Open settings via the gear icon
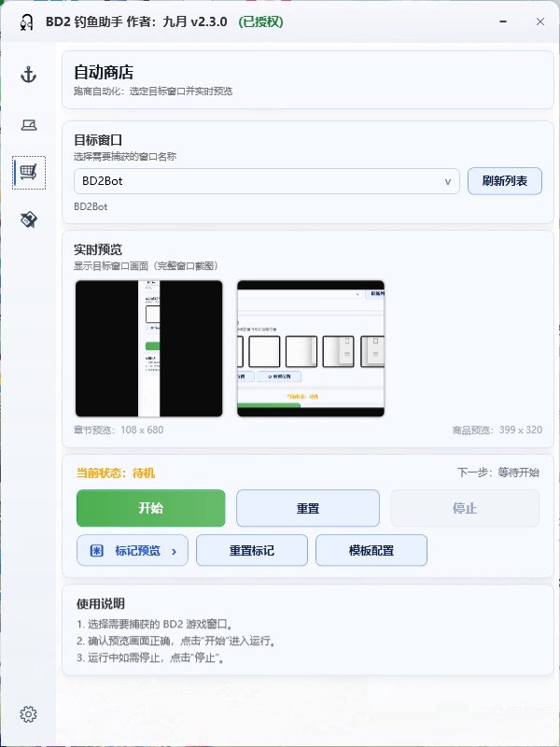The width and height of the screenshot is (560, 747). click(x=29, y=714)
